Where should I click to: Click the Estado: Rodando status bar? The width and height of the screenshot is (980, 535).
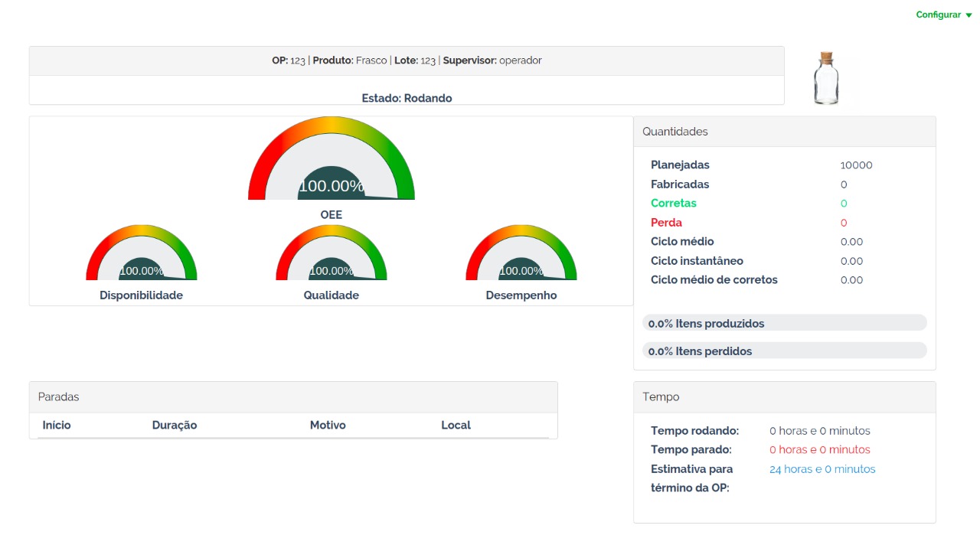pyautogui.click(x=407, y=98)
